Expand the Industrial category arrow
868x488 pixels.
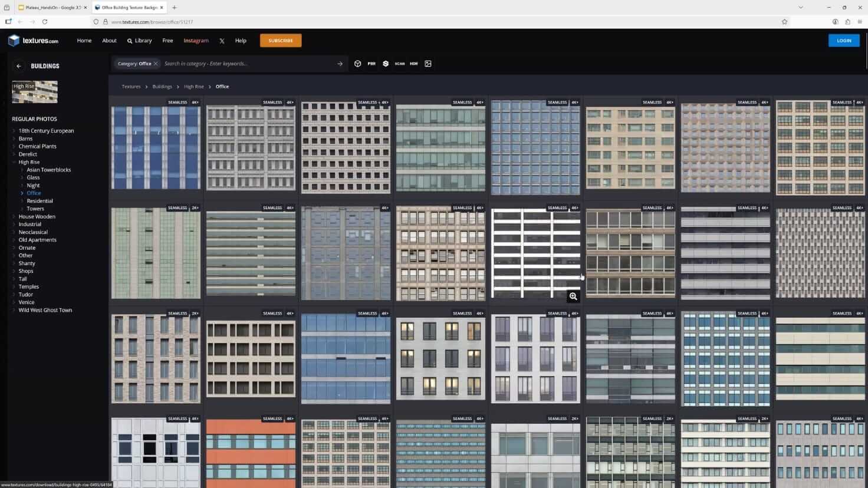tap(14, 224)
